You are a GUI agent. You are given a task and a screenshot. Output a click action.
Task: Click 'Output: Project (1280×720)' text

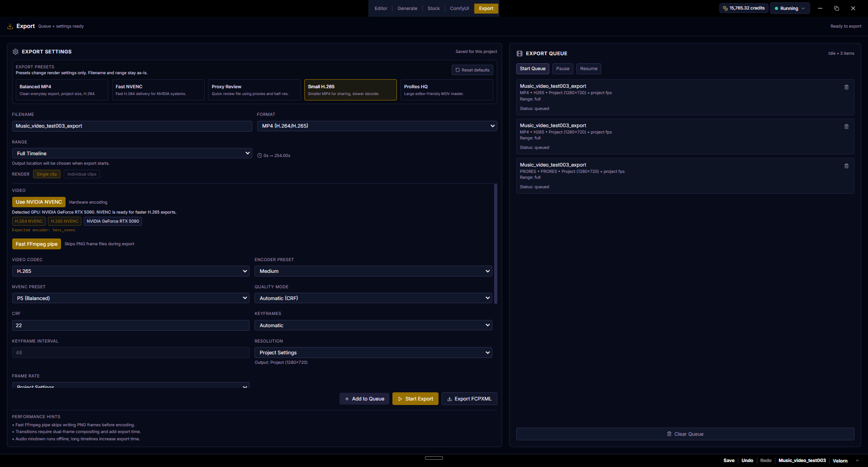point(281,362)
